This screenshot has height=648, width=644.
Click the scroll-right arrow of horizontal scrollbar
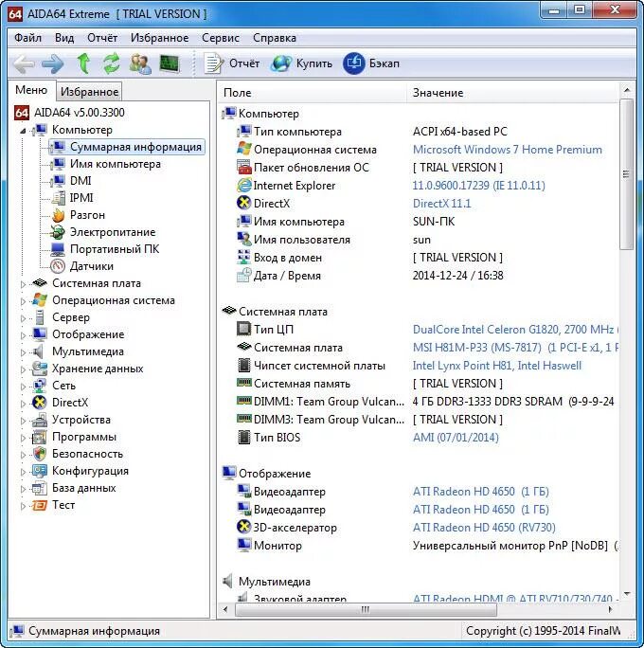(611, 609)
